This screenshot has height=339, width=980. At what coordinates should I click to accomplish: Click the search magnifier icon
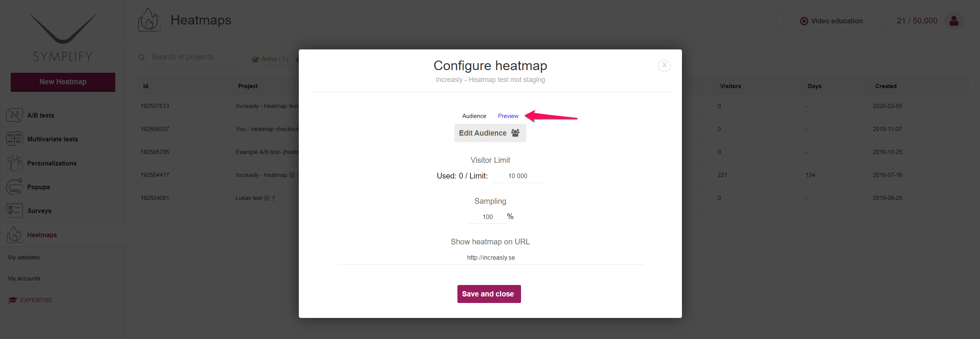pos(142,57)
